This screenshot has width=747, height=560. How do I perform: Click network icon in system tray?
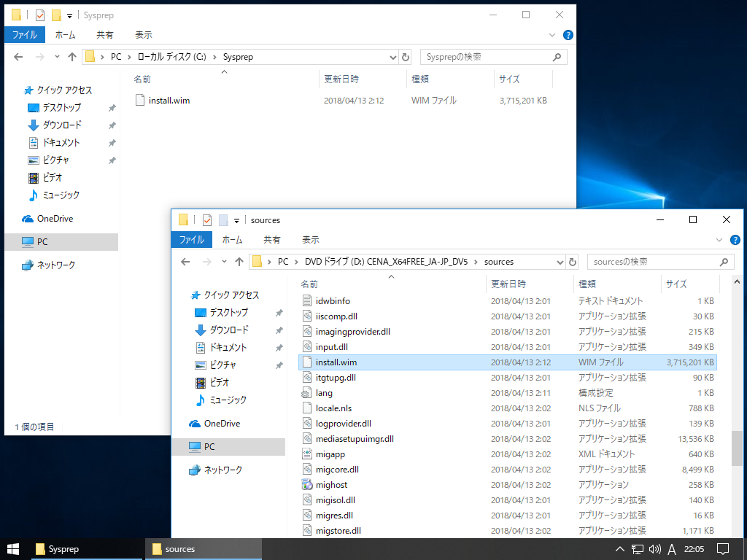click(x=638, y=549)
